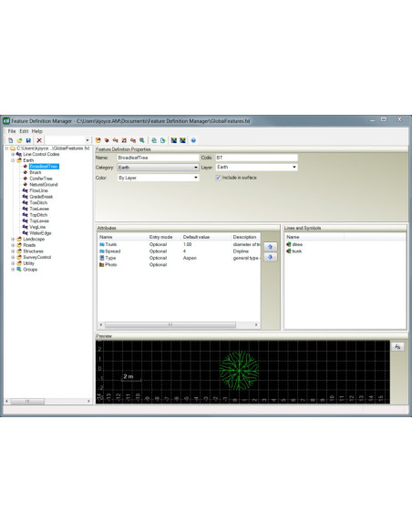Open the Help menu
The image size is (412, 532).
coord(37,131)
